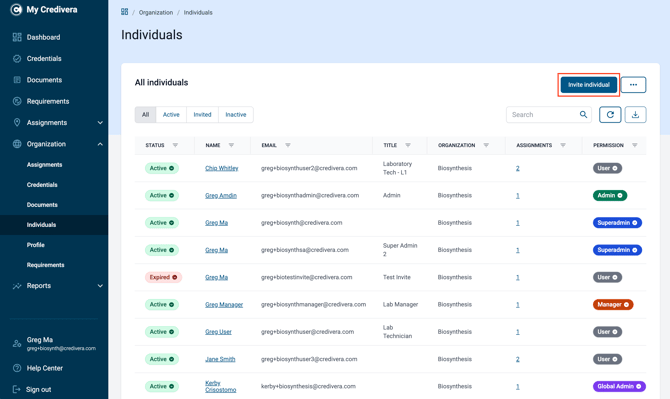Filter the Permission column
Viewport: 670px width, 399px height.
[635, 145]
